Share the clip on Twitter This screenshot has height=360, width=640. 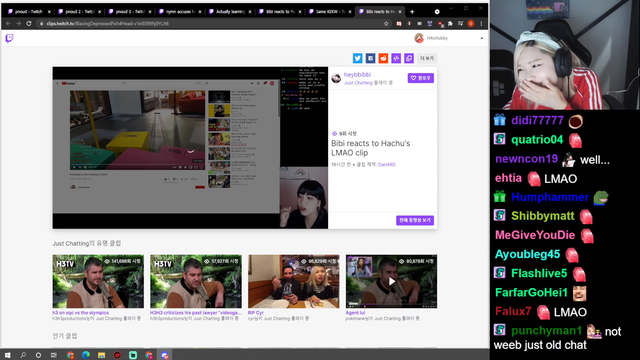358,58
